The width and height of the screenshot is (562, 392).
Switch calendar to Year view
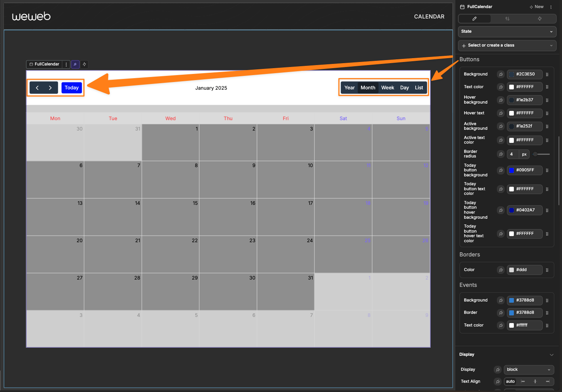tap(349, 88)
